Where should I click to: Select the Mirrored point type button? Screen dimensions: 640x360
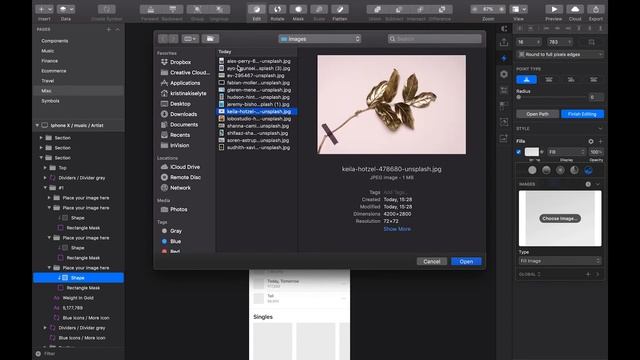point(549,80)
